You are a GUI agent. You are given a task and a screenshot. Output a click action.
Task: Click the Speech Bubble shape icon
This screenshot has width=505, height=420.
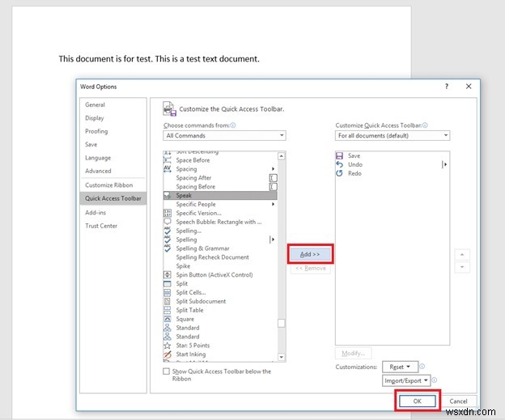click(168, 222)
